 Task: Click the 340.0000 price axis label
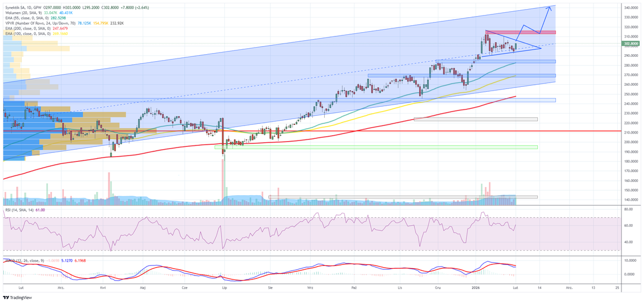point(631,8)
